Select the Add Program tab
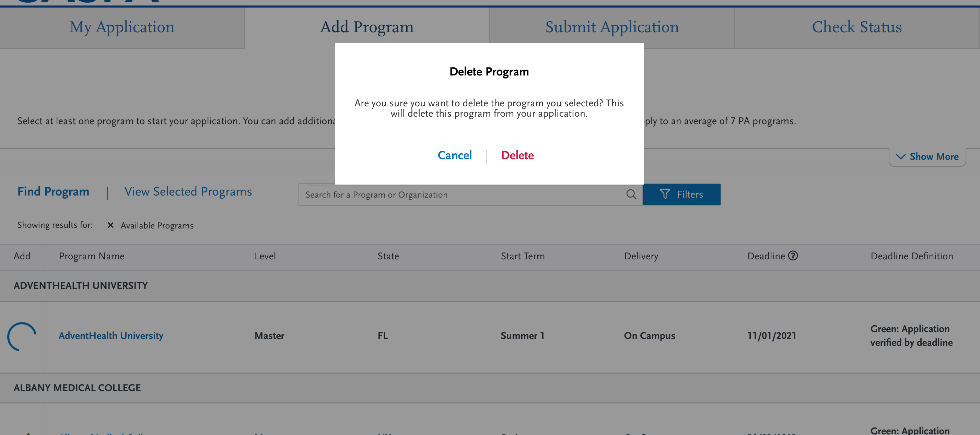980x435 pixels. point(367,27)
